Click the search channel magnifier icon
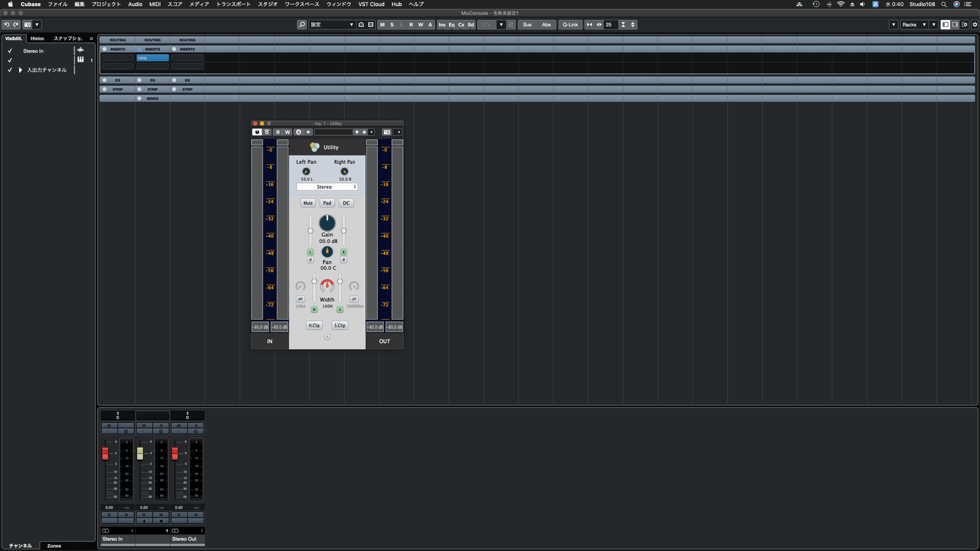Screen dimensions: 980x551 pyautogui.click(x=302, y=24)
